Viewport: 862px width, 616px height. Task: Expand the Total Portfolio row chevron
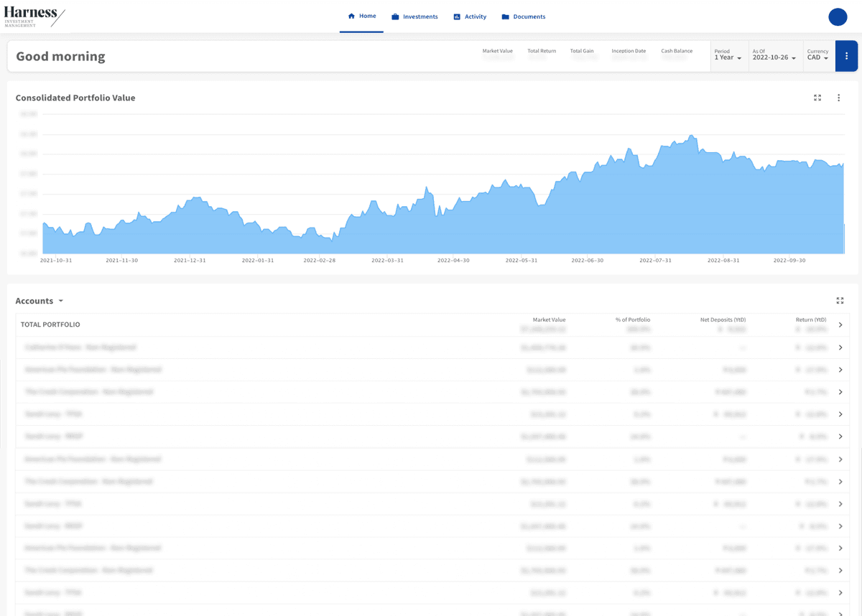point(840,325)
